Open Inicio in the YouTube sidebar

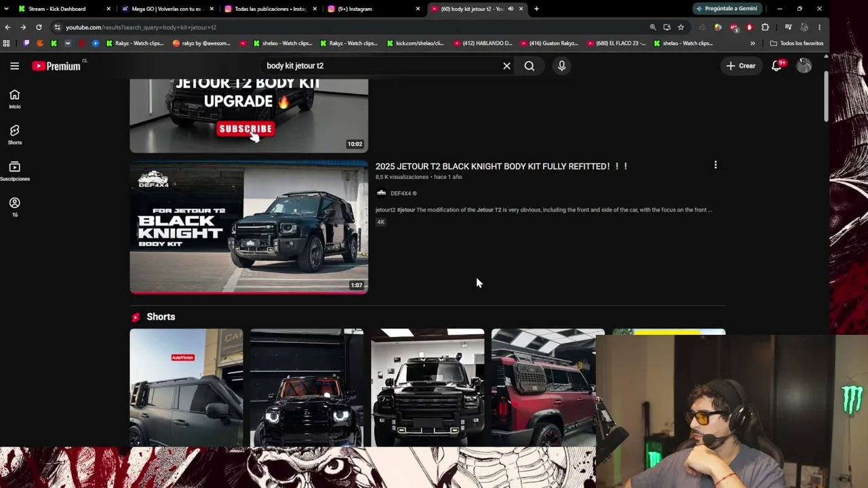pos(14,98)
